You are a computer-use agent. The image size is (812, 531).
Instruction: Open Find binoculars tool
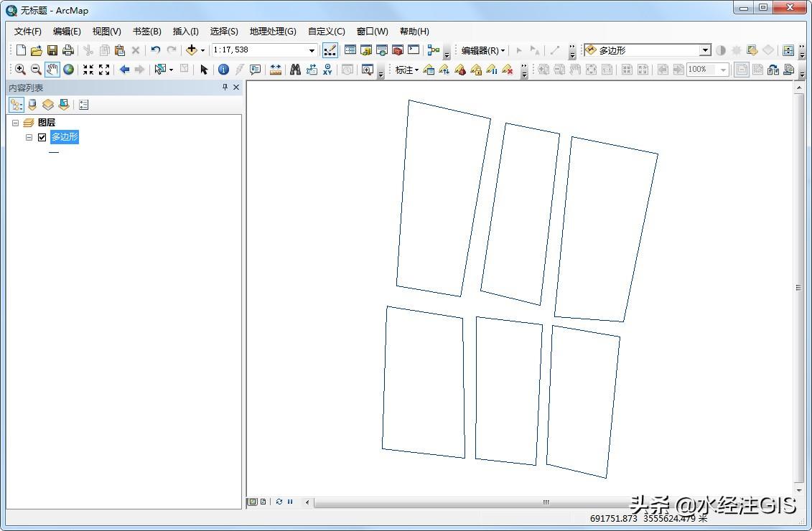coord(295,70)
